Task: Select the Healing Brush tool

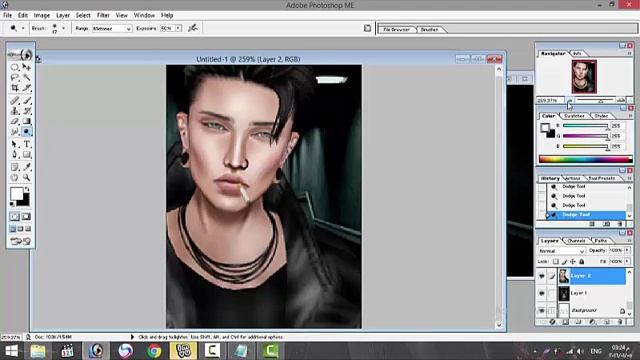Action: point(15,100)
